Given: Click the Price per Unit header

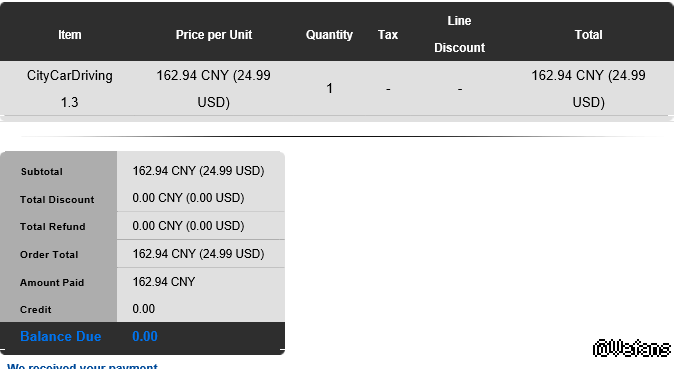Looking at the screenshot, I should pos(214,35).
